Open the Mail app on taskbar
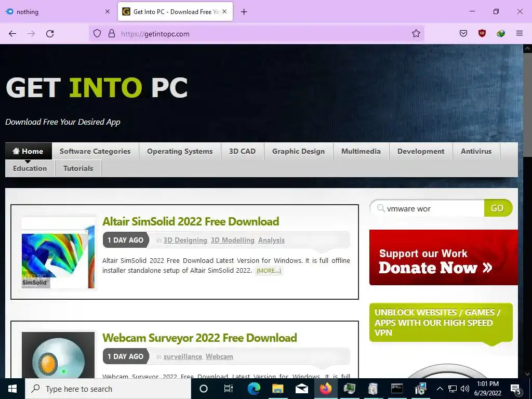Screen dimensions: 532x399 pos(302,389)
